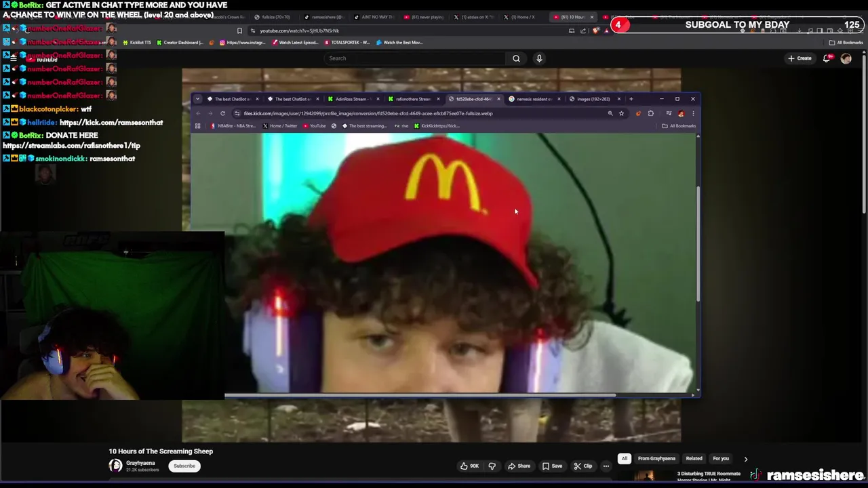Click the youtube.com/watch address bar
Image resolution: width=868 pixels, height=488 pixels.
[x=407, y=30]
